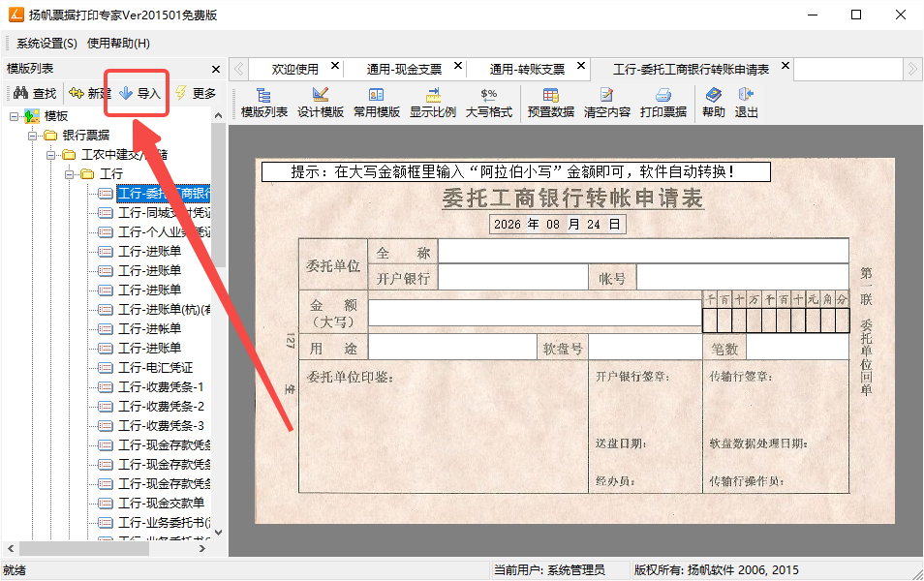
Task: Close the 通用-现金支票 tab
Action: pos(458,66)
